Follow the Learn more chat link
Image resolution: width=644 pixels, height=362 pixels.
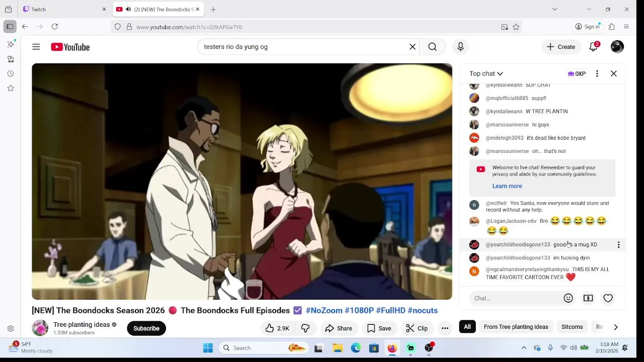[507, 186]
